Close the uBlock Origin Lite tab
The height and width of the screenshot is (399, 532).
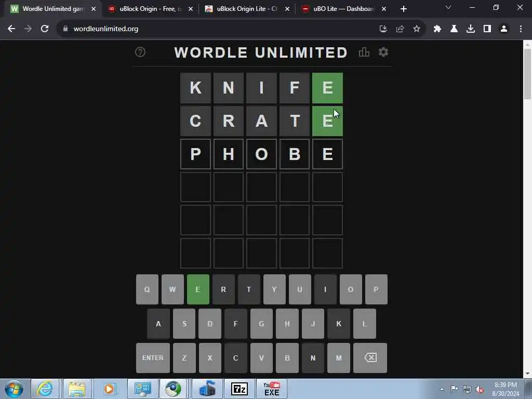[x=287, y=9]
